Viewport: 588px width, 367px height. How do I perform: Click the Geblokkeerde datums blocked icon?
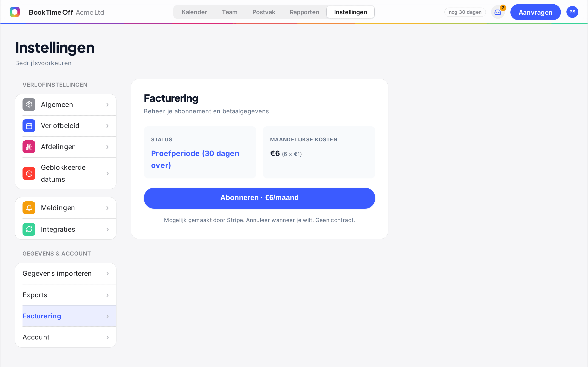pos(29,174)
